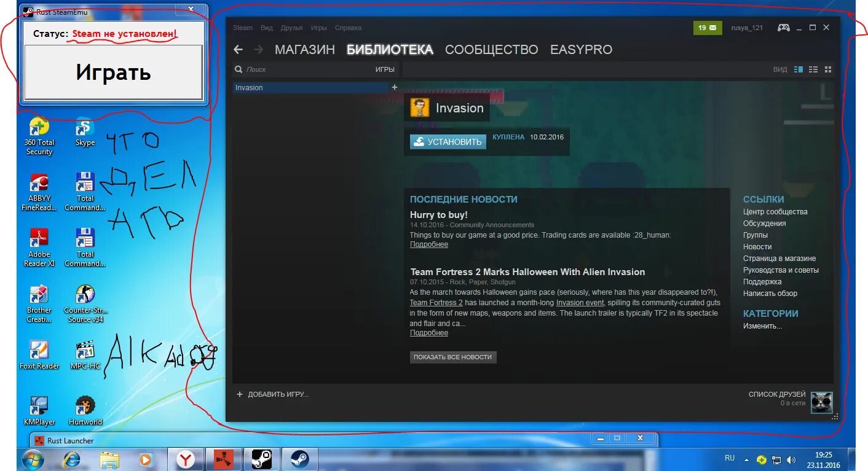Open Обсуждения link
868x471 pixels.
tap(764, 224)
